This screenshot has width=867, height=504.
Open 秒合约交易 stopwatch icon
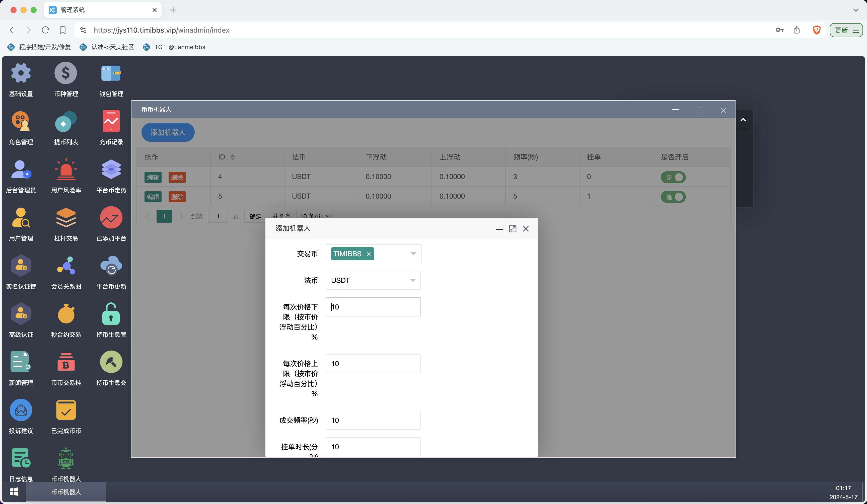pos(66,313)
